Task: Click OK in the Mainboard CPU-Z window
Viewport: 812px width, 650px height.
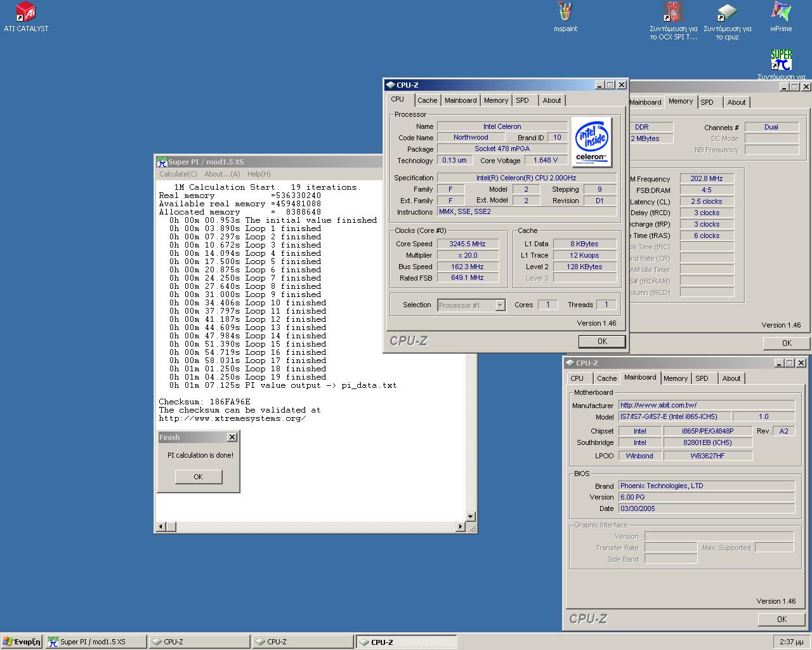Action: point(782,619)
